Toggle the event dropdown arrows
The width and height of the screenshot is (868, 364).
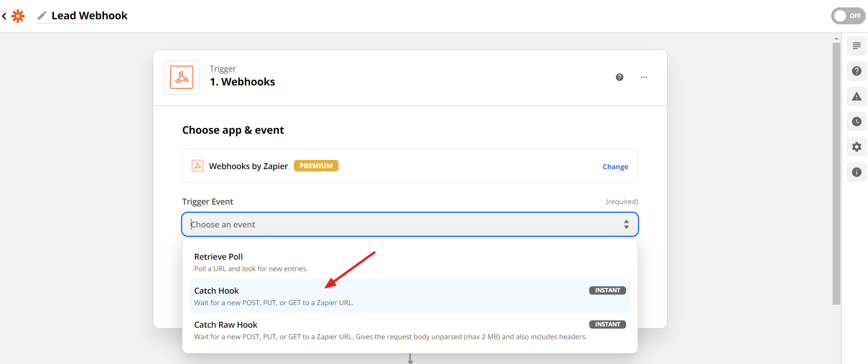(x=626, y=224)
